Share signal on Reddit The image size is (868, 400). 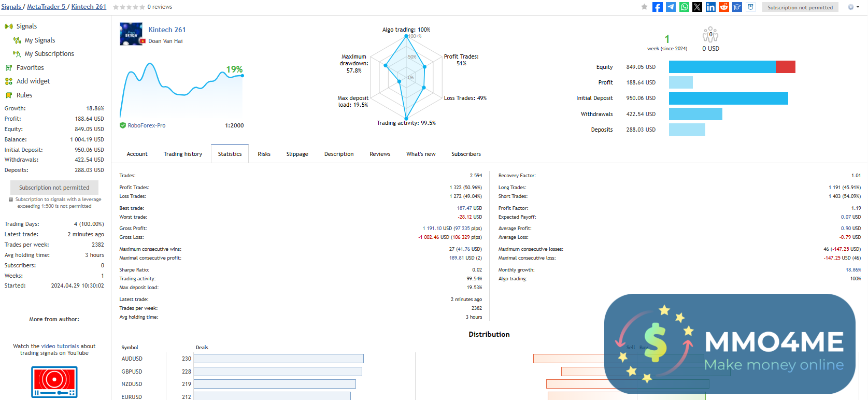[724, 7]
